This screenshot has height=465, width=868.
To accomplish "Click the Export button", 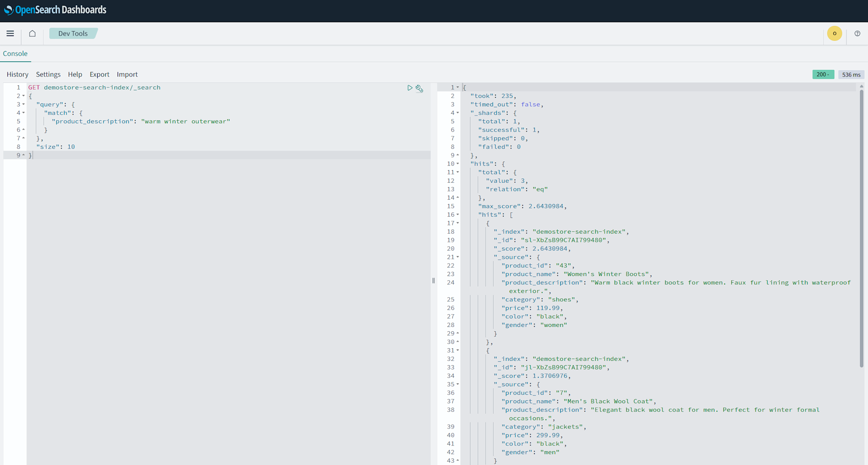I will pyautogui.click(x=99, y=74).
